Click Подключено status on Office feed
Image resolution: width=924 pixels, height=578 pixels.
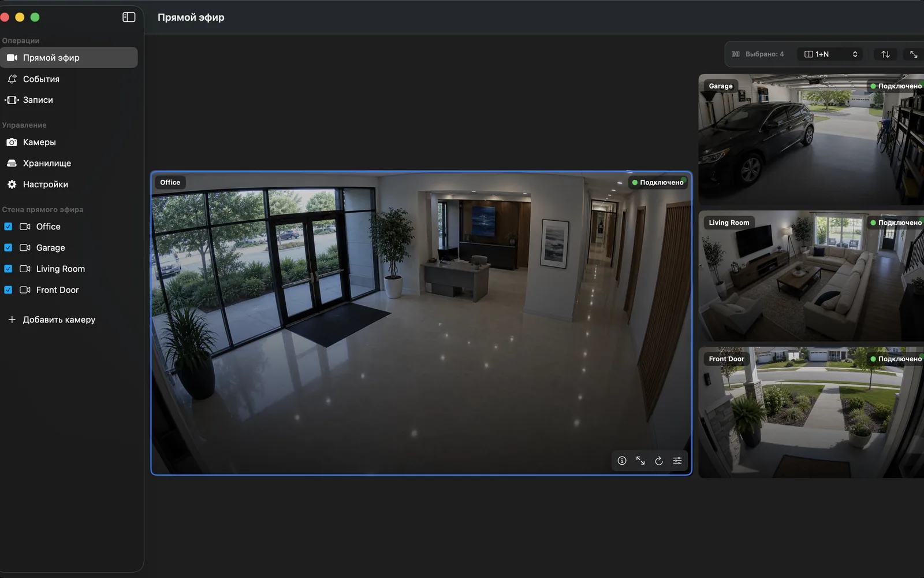(x=658, y=182)
